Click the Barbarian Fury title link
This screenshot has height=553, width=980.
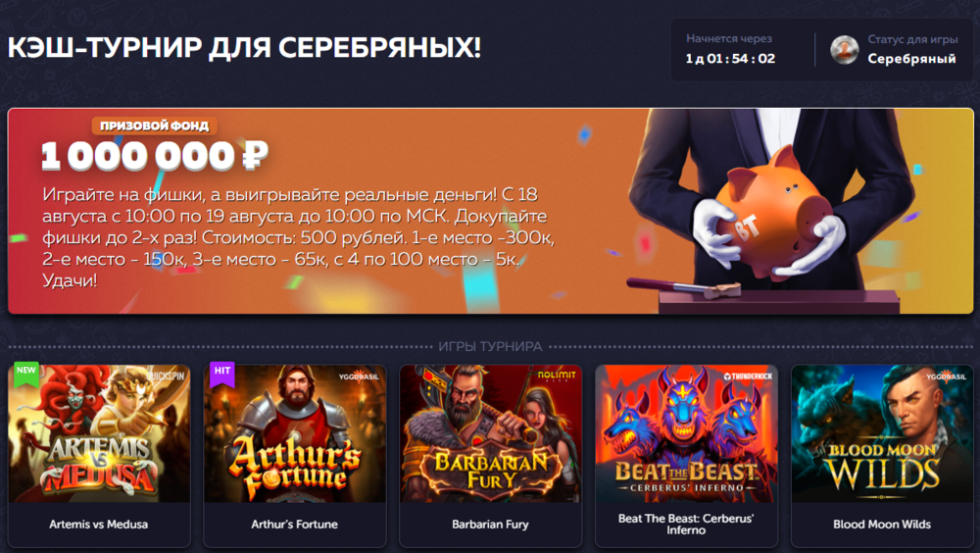pos(491,525)
